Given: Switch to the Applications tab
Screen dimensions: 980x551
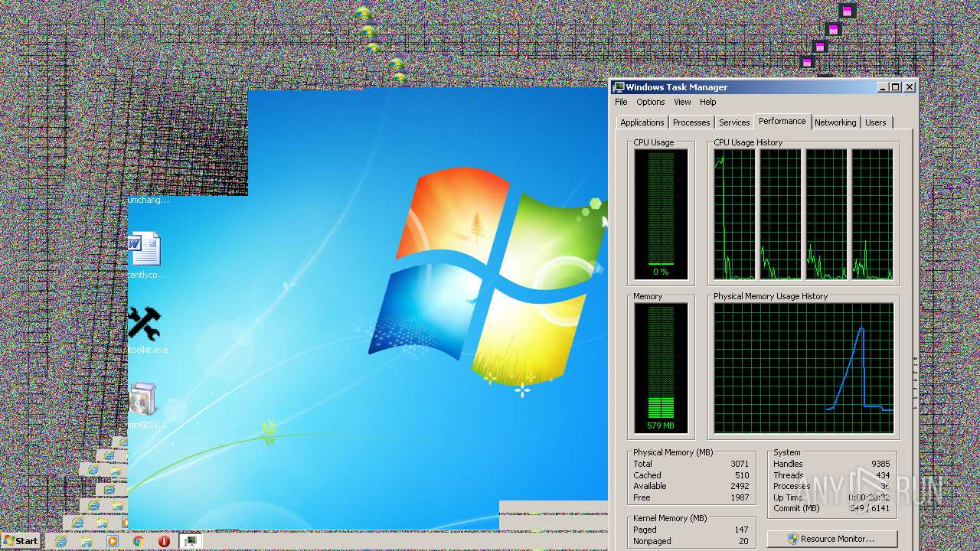Looking at the screenshot, I should [642, 122].
